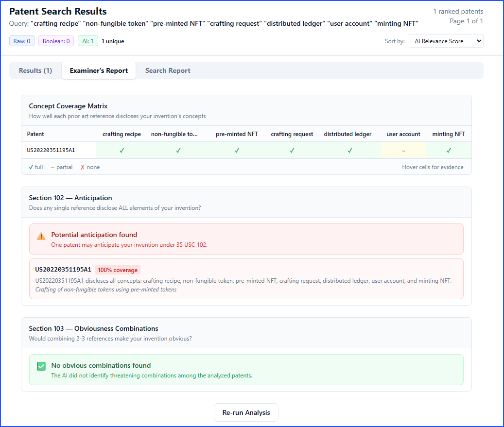Click the crafting recipe coverage checkmark
The image size is (504, 427).
coord(122,151)
